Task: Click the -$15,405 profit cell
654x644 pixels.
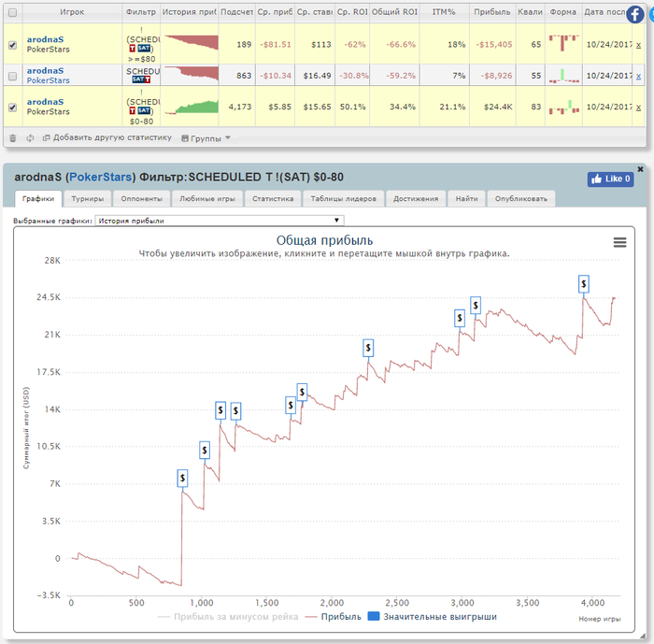Action: 494,44
